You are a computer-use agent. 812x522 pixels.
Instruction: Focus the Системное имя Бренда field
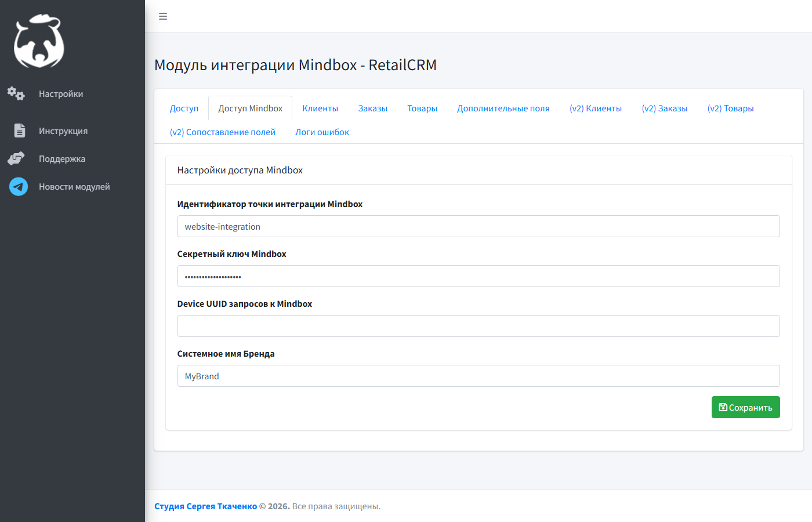[x=478, y=376]
